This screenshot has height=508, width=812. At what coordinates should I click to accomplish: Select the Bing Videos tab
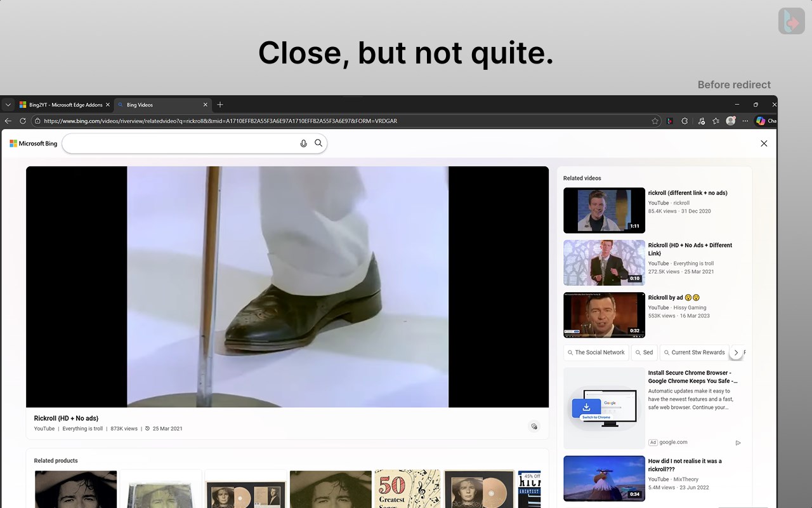click(x=162, y=105)
